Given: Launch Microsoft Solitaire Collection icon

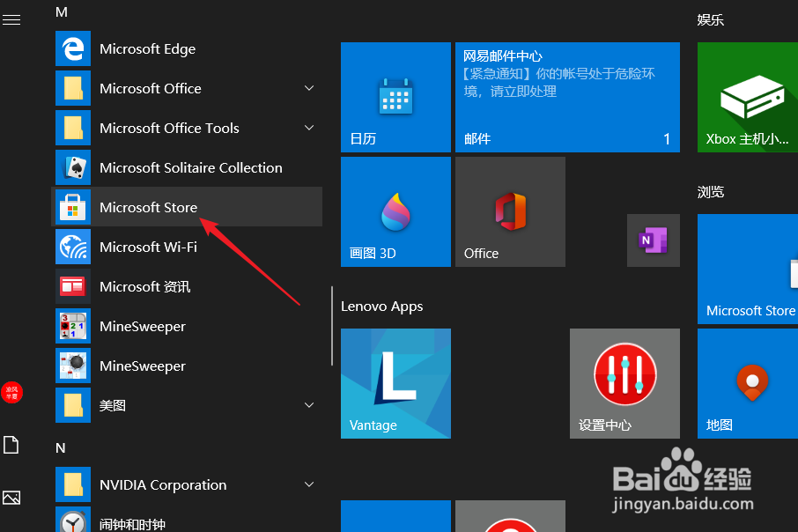Looking at the screenshot, I should point(73,167).
